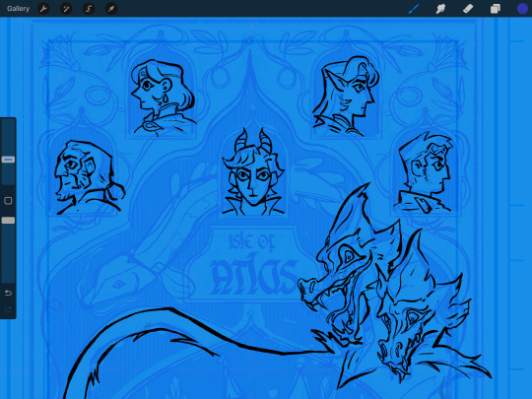Image resolution: width=532 pixels, height=399 pixels.
Task: Return to the Gallery
Action: [18, 9]
